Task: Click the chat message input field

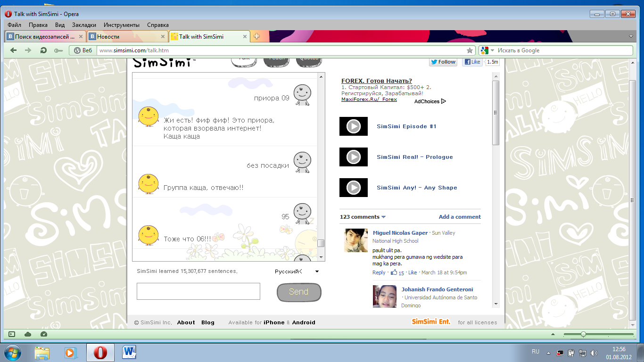Action: click(x=198, y=291)
